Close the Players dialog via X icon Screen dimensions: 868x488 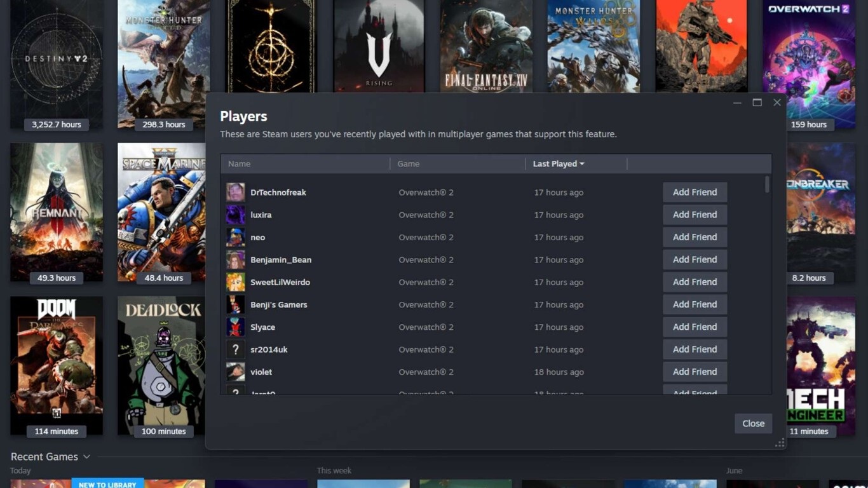point(777,102)
